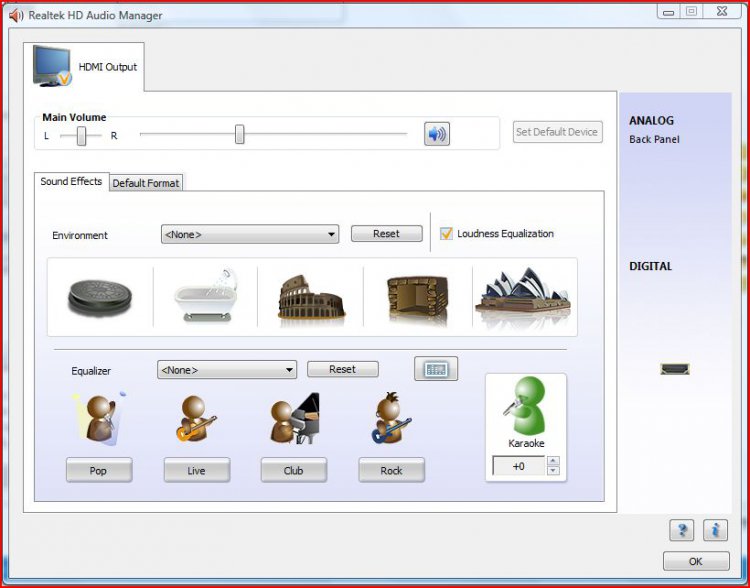This screenshot has width=750, height=588.
Task: Apply the Club equalizer preset button
Action: click(x=294, y=470)
